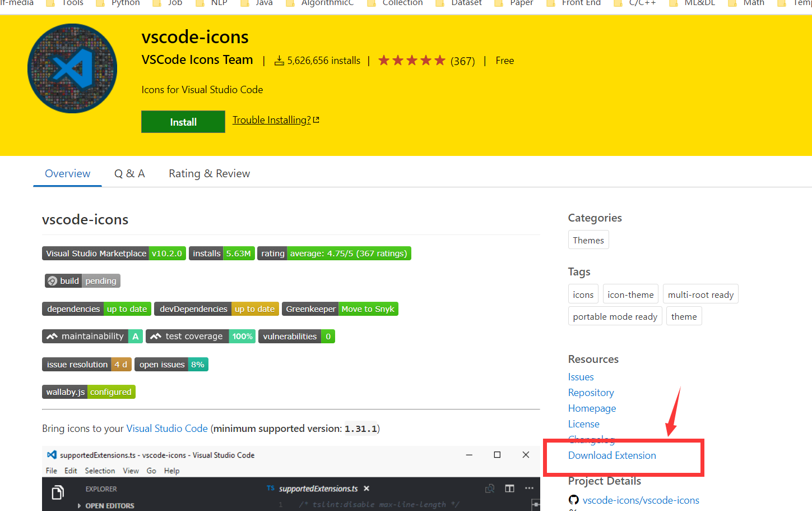Click the devDependencies up to date badge
This screenshot has height=511, width=812.
pyautogui.click(x=216, y=309)
